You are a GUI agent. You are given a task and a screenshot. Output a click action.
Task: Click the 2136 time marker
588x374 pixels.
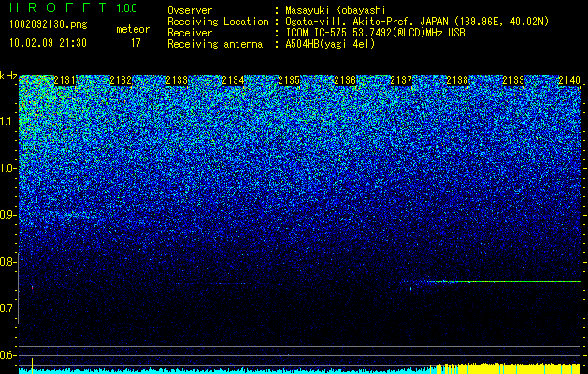click(345, 80)
